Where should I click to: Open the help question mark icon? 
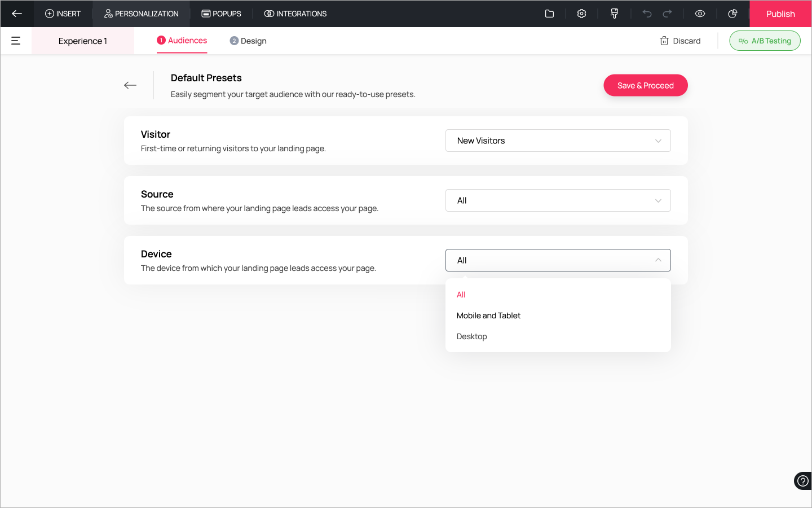point(802,481)
